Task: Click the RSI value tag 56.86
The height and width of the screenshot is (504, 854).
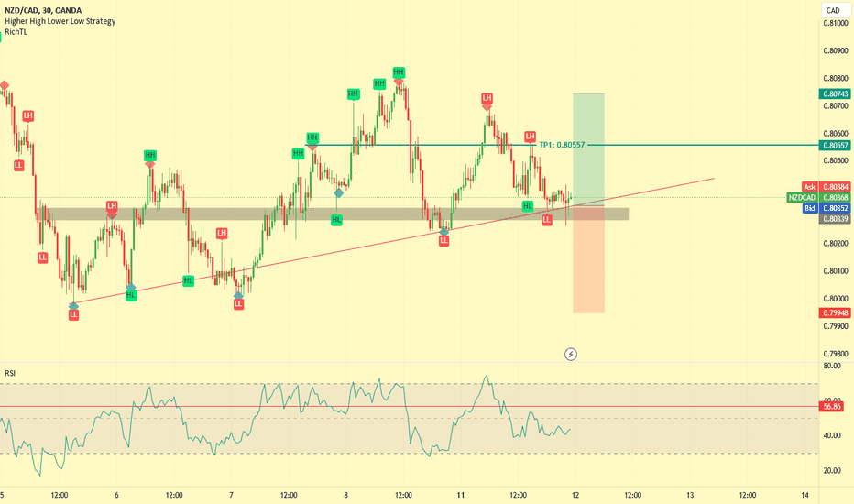Action: point(832,407)
